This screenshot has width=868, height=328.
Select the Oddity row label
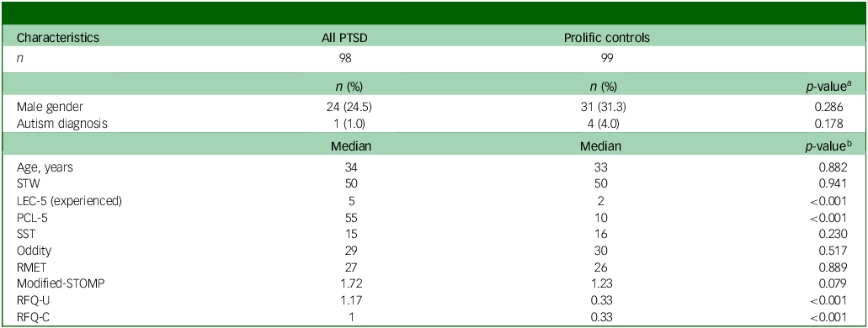coord(35,251)
